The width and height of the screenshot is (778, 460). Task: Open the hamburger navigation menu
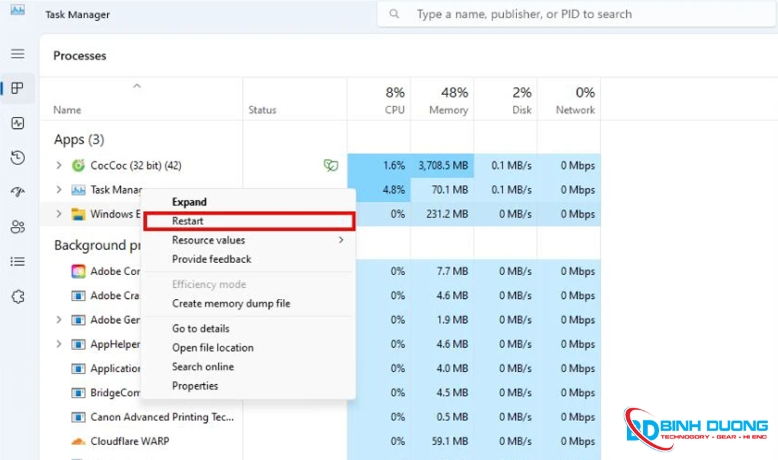point(18,54)
